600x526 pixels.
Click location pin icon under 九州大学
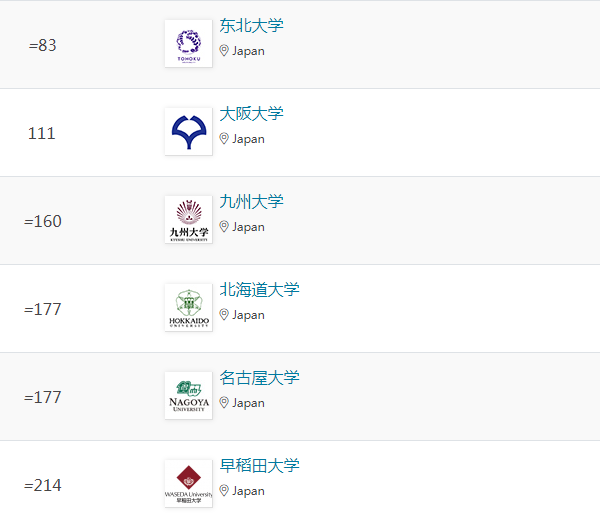[225, 227]
